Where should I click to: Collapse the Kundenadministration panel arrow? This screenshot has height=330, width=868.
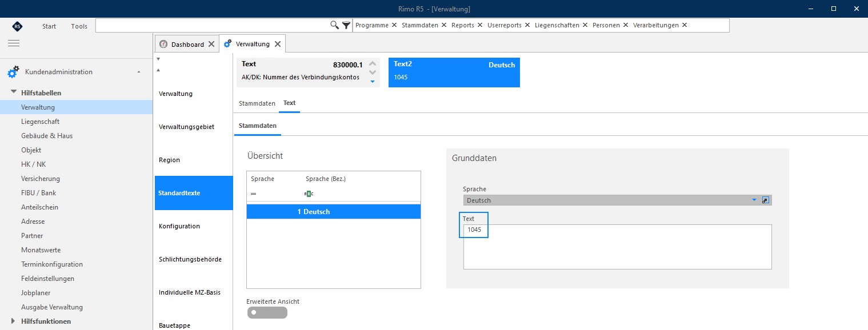tap(139, 72)
